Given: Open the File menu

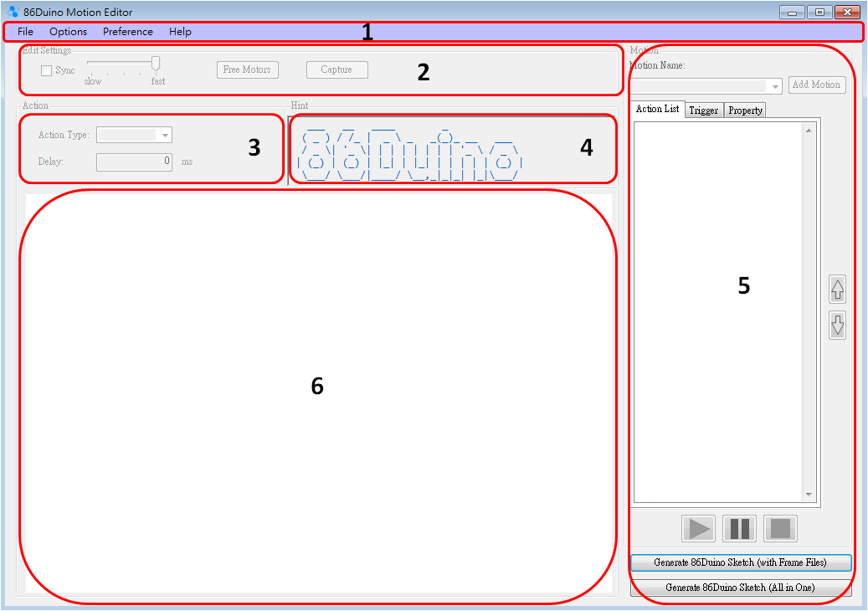Looking at the screenshot, I should pos(25,32).
